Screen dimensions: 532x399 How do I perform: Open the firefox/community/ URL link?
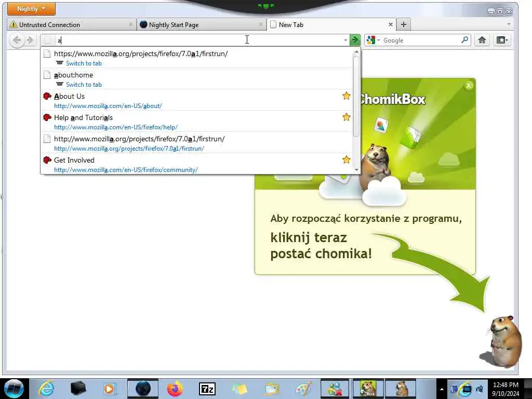tap(126, 170)
